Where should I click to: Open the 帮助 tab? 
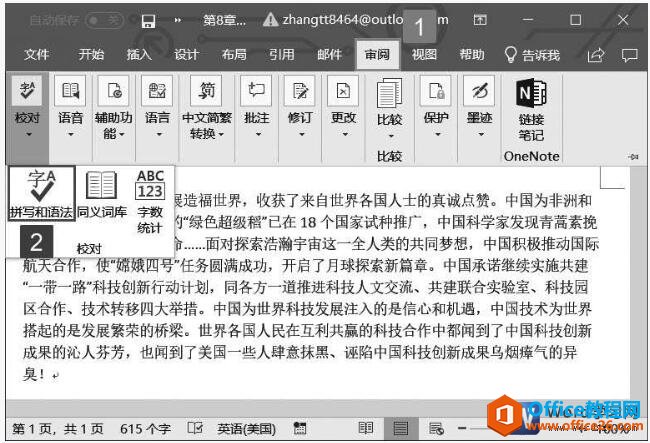(x=472, y=54)
